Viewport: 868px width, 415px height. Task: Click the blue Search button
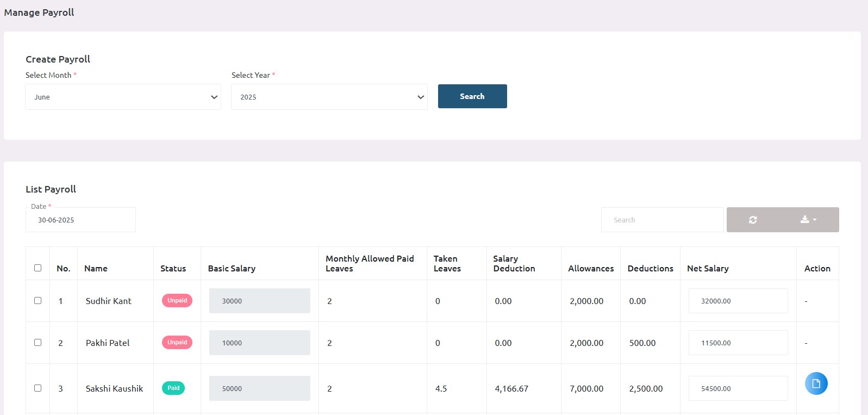tap(472, 96)
